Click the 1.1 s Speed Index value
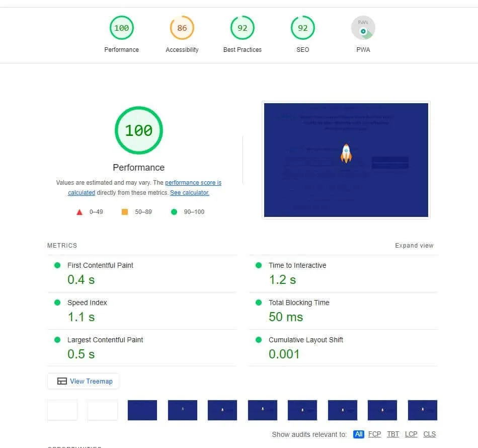This screenshot has width=478, height=448. [81, 317]
